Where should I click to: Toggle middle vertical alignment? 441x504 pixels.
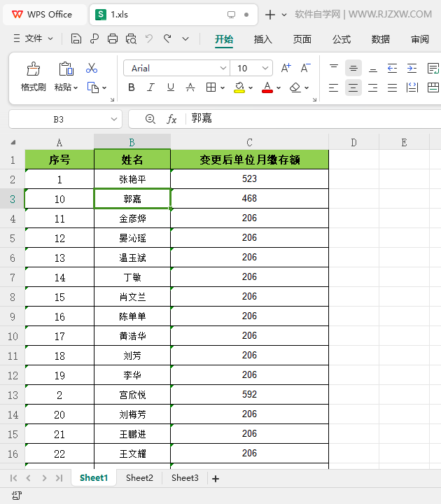point(353,68)
